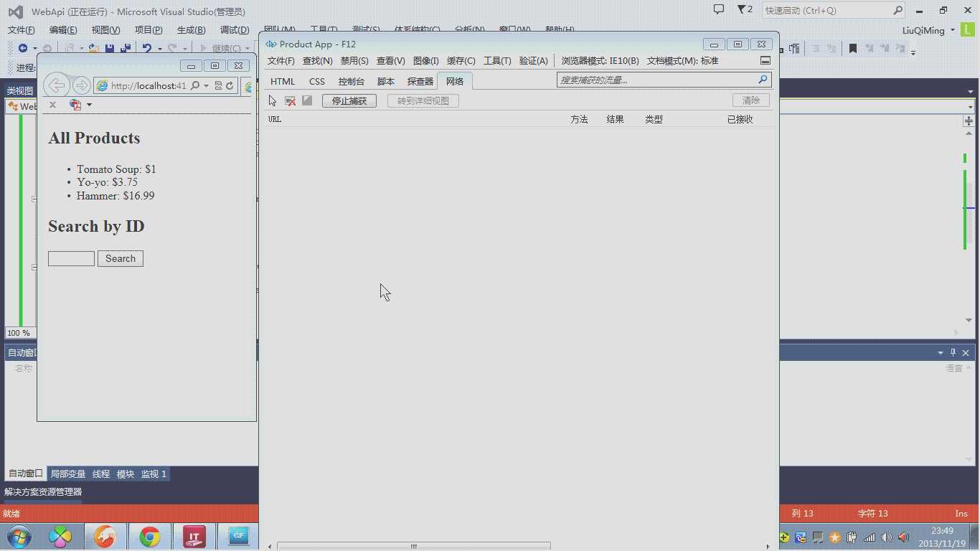The height and width of the screenshot is (551, 980).
Task: Click the Undo icon in Visual Studio toolbar
Action: coord(146,48)
